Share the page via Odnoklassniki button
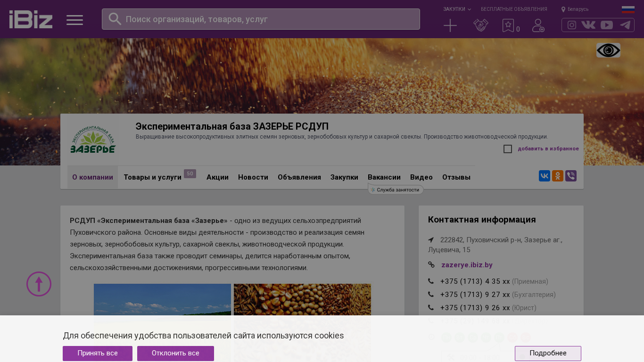 pyautogui.click(x=558, y=176)
